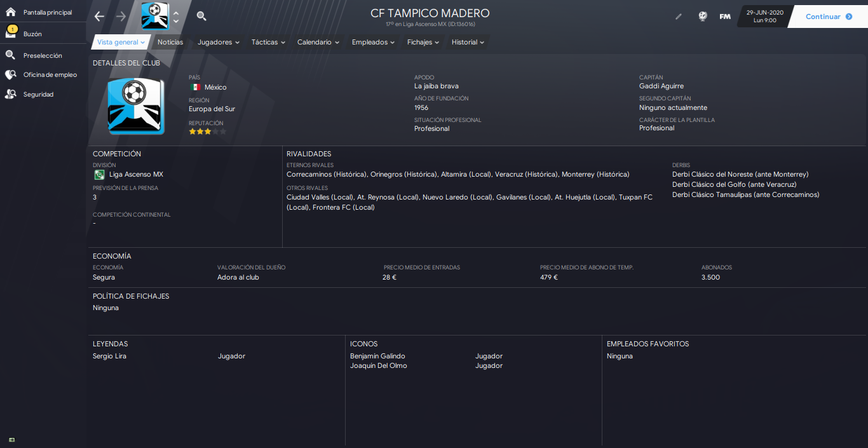This screenshot has height=448, width=868.
Task: Click Derbi Clásico Tamaulipas entry
Action: click(746, 194)
